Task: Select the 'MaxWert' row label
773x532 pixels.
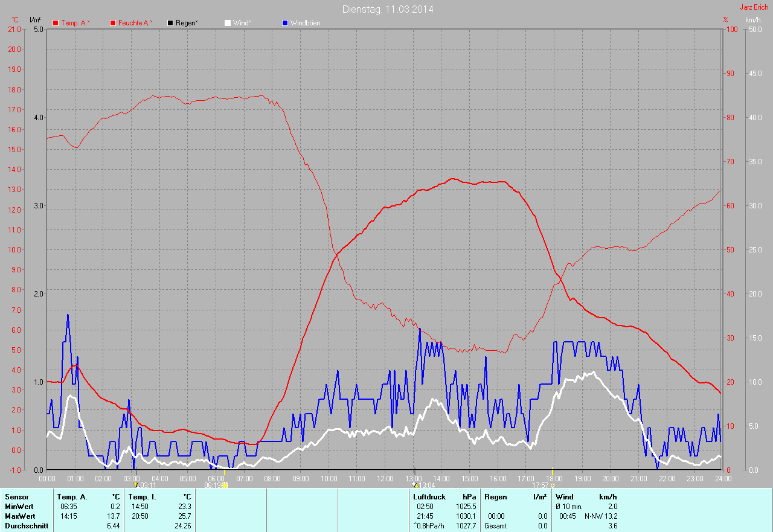Action: pos(20,516)
